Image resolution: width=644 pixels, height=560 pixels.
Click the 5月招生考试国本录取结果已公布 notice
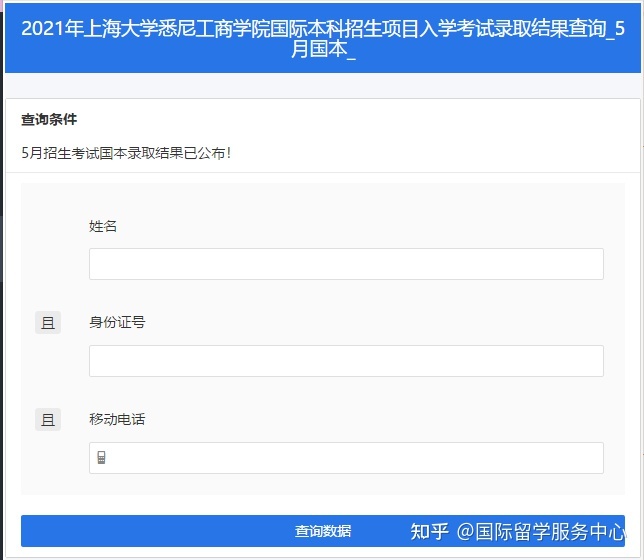(x=126, y=153)
